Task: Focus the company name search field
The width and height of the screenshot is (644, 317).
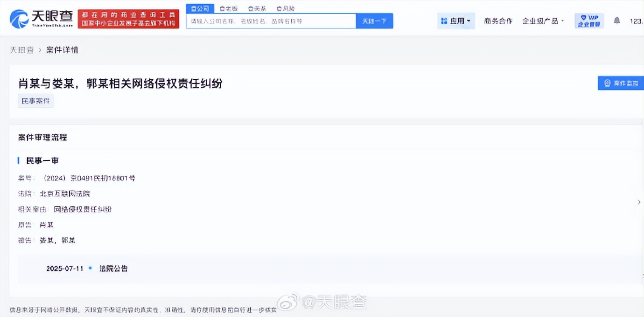Action: tap(271, 21)
